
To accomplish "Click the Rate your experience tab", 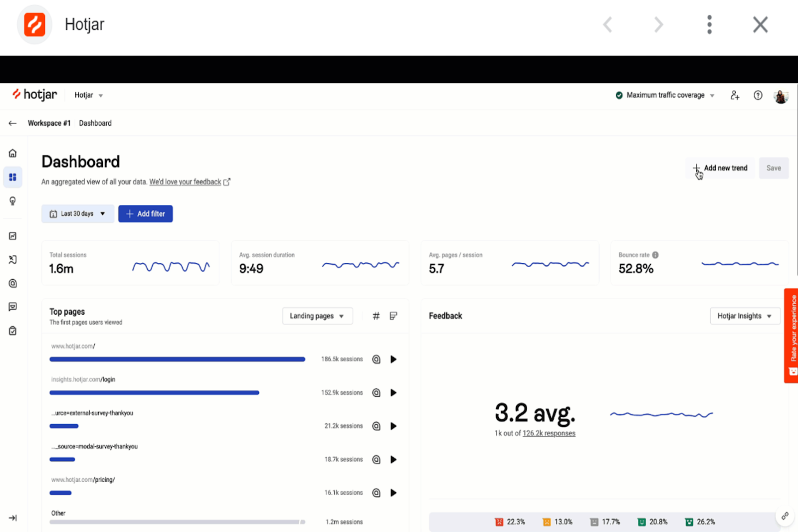I will [x=792, y=336].
